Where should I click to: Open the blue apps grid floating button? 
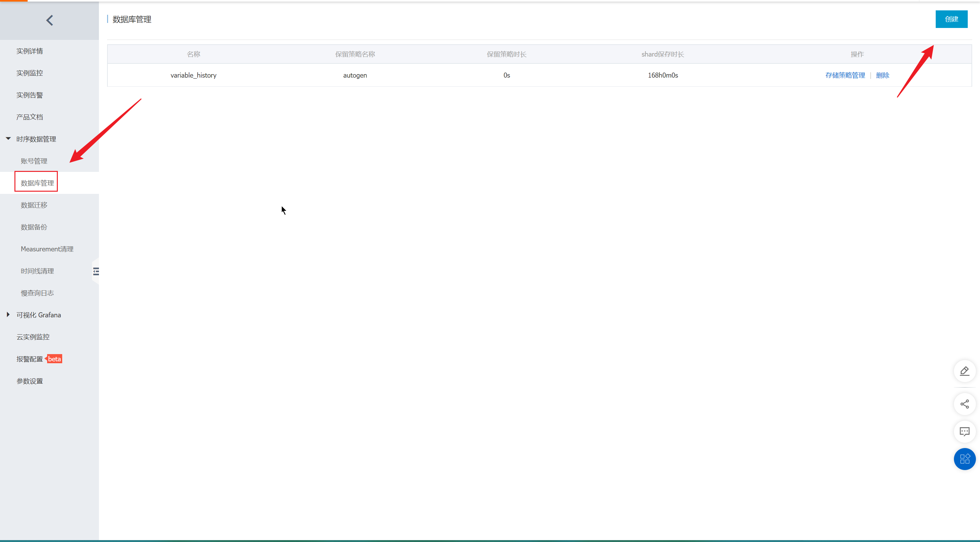coord(964,459)
